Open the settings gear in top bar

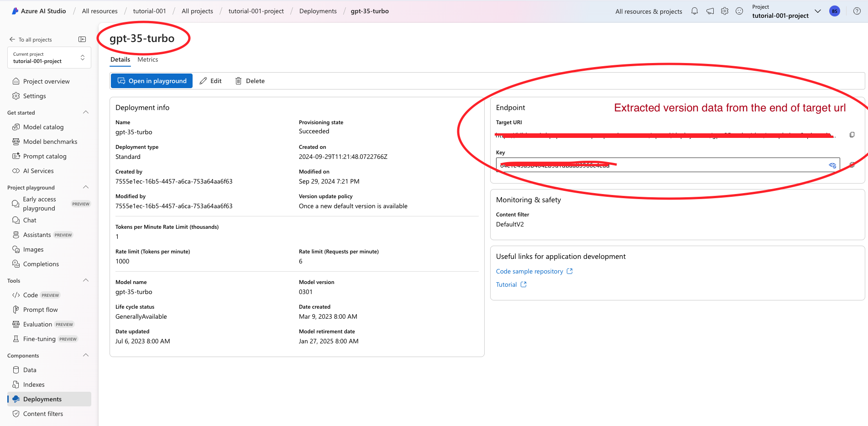[x=725, y=11]
